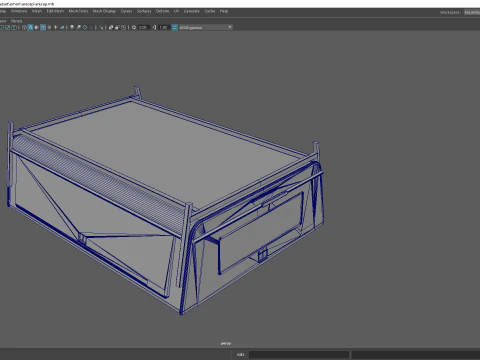Click the MEL command line input field

[x=299, y=354]
